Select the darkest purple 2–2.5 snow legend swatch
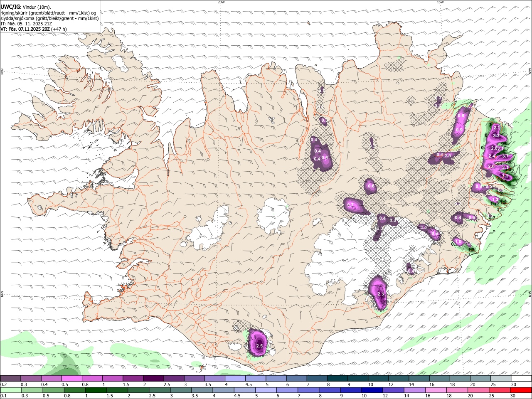Screen dimensions: 532x399 click(x=153, y=379)
